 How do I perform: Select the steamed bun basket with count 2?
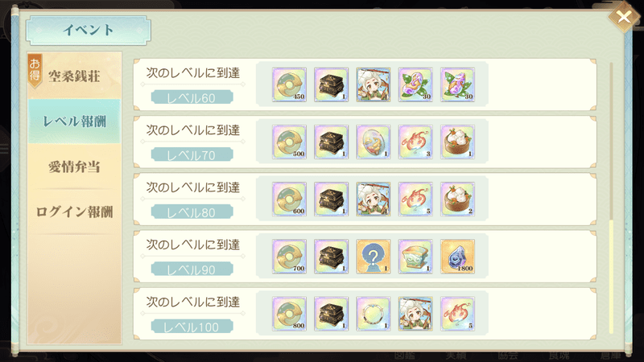coord(457,199)
